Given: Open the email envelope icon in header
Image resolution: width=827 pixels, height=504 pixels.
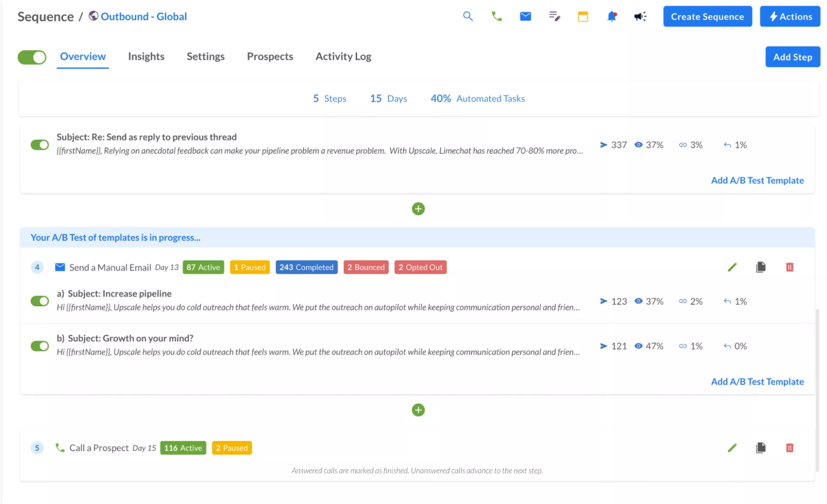Looking at the screenshot, I should (525, 16).
